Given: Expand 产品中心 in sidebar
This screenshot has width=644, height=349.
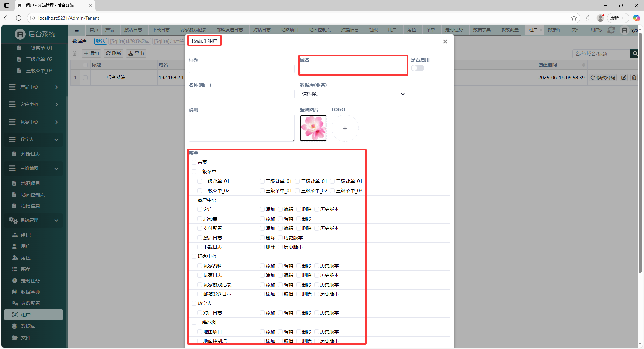Looking at the screenshot, I should point(34,87).
